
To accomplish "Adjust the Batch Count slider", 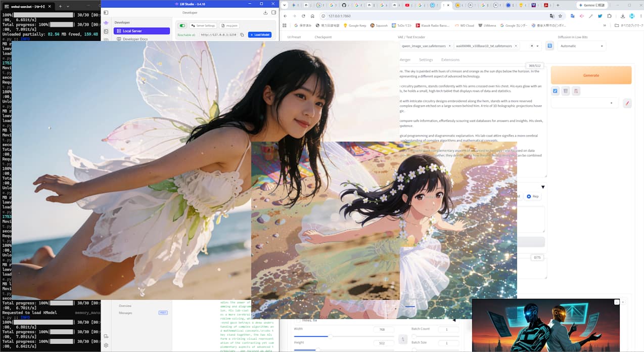I will coord(436,336).
